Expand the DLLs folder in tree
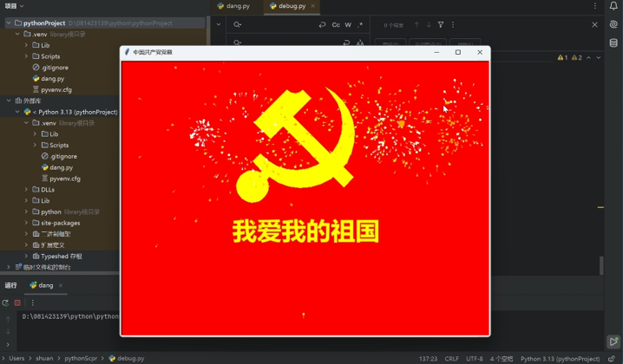Screen dimensions: 623x364 pyautogui.click(x=26, y=189)
